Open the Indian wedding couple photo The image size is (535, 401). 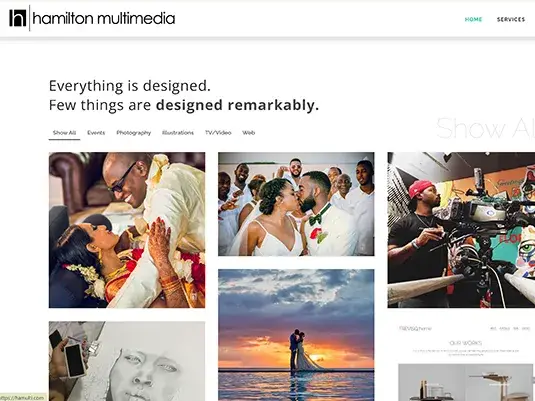pyautogui.click(x=127, y=230)
